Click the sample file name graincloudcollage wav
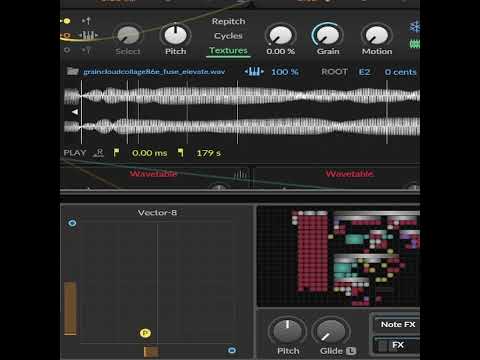Screen dimensions: 480x360 (x=154, y=72)
